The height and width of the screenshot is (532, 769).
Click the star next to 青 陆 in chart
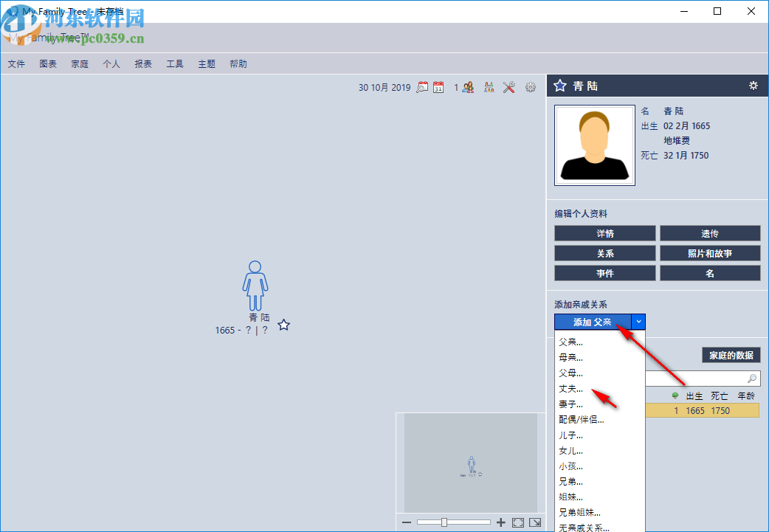pyautogui.click(x=284, y=325)
